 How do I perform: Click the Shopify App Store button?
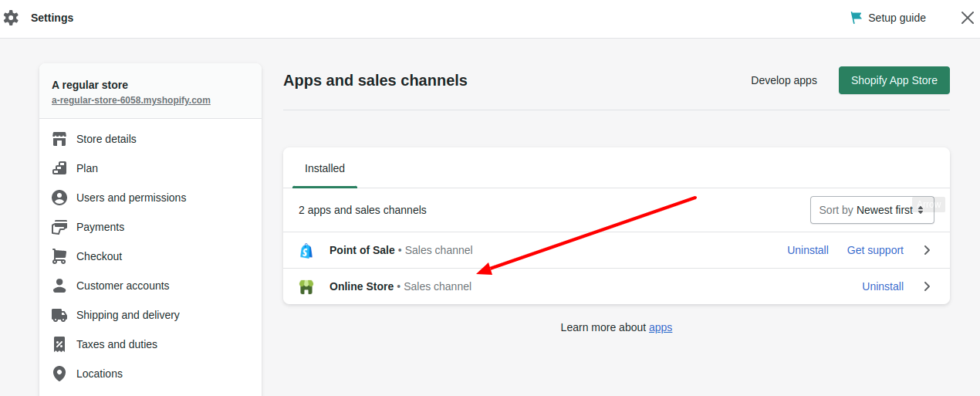tap(894, 80)
